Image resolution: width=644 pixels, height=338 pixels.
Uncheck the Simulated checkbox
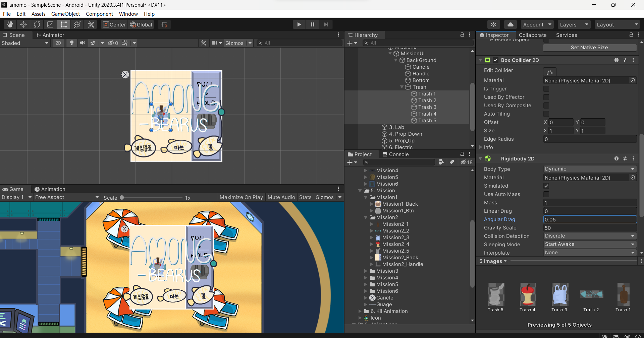[546, 186]
